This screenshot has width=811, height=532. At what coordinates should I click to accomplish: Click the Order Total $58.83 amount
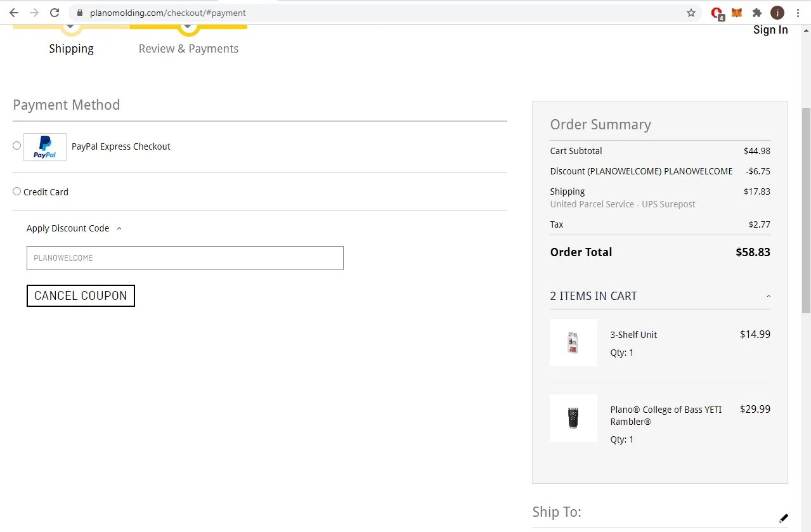(x=753, y=252)
